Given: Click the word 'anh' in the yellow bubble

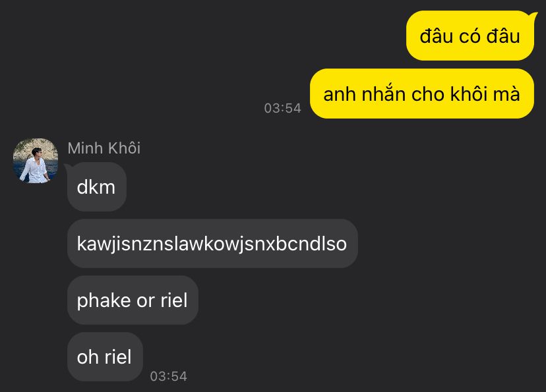Looking at the screenshot, I should 340,94.
